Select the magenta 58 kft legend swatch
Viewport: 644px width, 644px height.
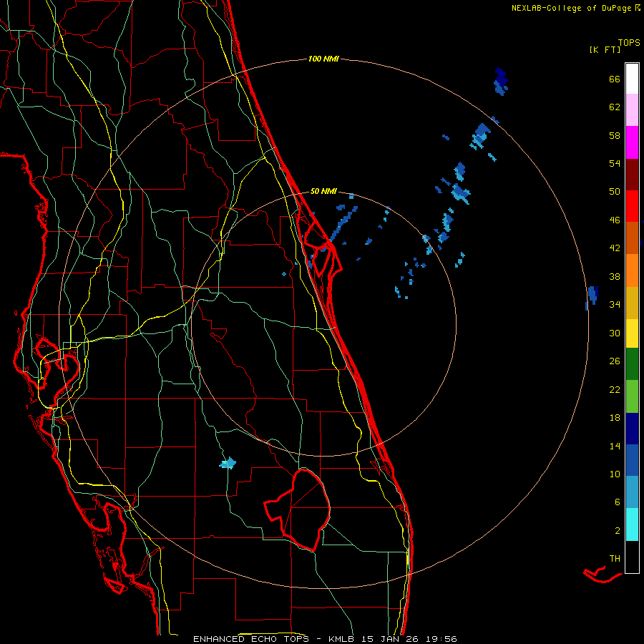[632, 142]
